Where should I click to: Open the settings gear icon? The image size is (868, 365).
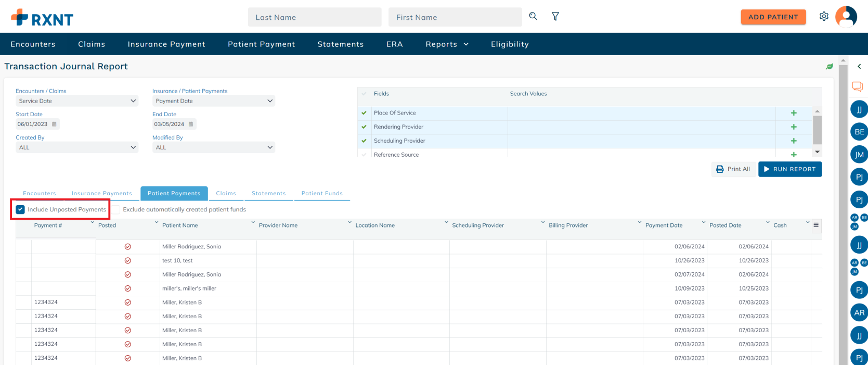[824, 17]
